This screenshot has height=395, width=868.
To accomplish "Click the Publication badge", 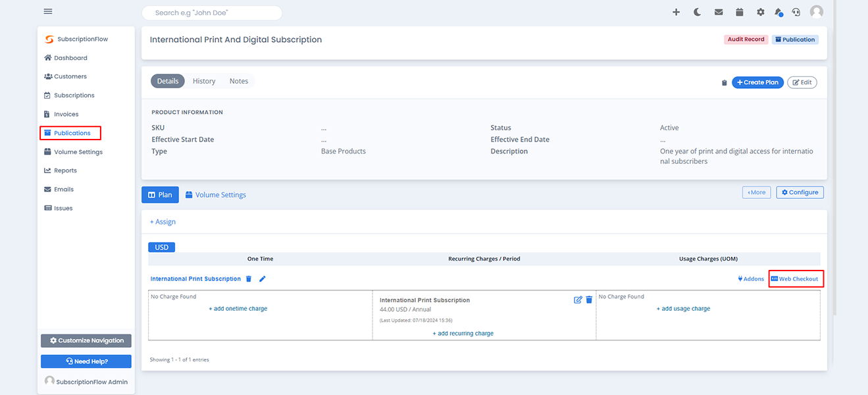I will [x=795, y=39].
